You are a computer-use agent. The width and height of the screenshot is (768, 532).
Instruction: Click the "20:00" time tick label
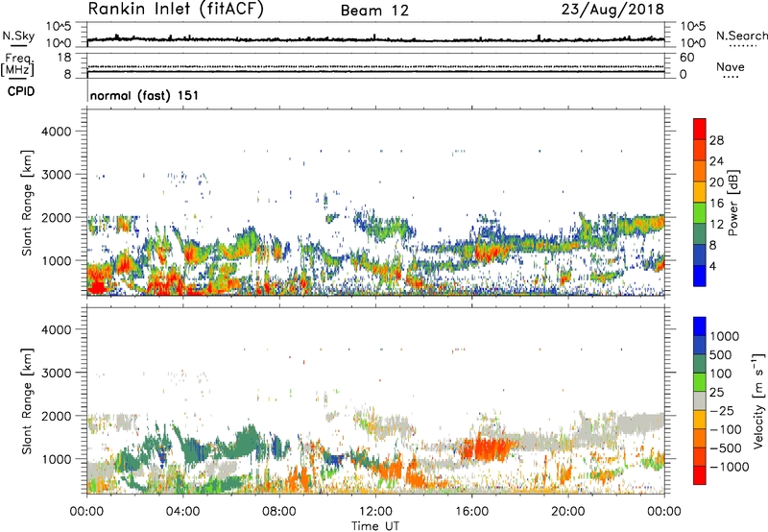[x=567, y=512]
